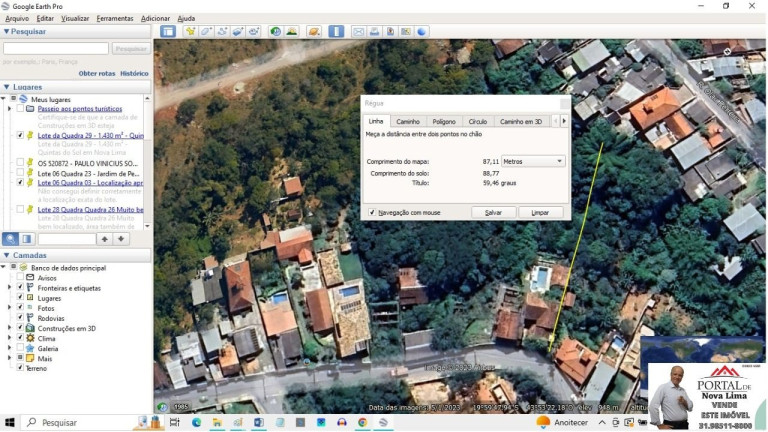Add a path from the toolbar
Screen dimensions: 768x432
pyautogui.click(x=222, y=31)
